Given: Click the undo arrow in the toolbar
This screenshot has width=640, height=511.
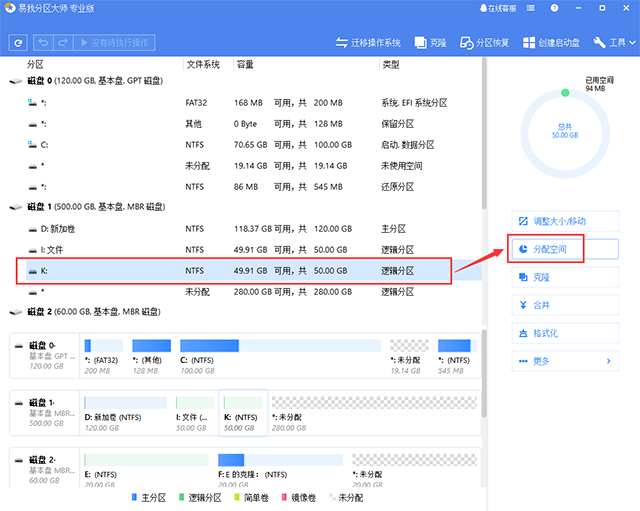Looking at the screenshot, I should tap(44, 43).
